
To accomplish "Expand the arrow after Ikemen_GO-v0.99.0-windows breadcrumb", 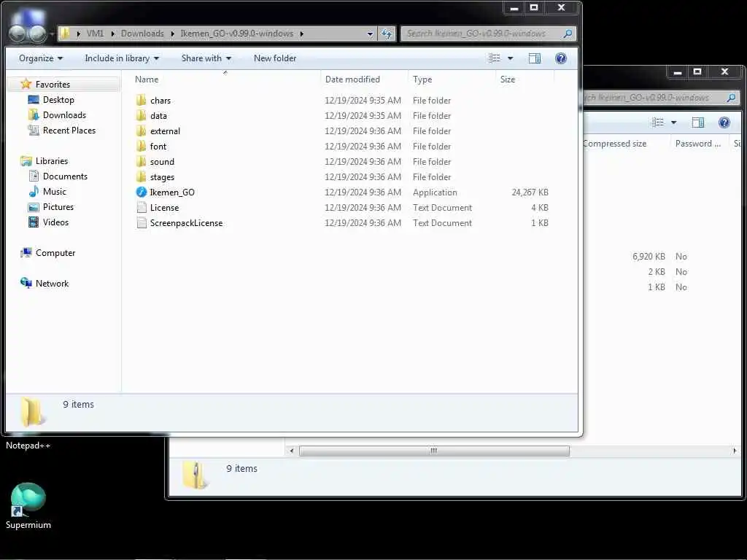I will pyautogui.click(x=301, y=34).
